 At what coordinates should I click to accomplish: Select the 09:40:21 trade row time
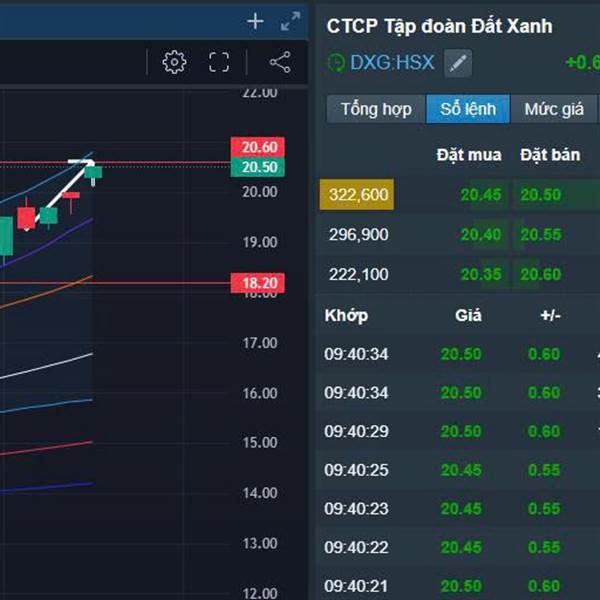pyautogui.click(x=356, y=586)
